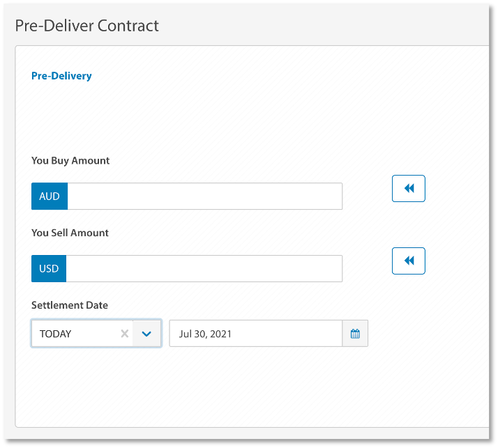
Task: Click the Jul 30, 2021 date field
Action: click(x=255, y=334)
